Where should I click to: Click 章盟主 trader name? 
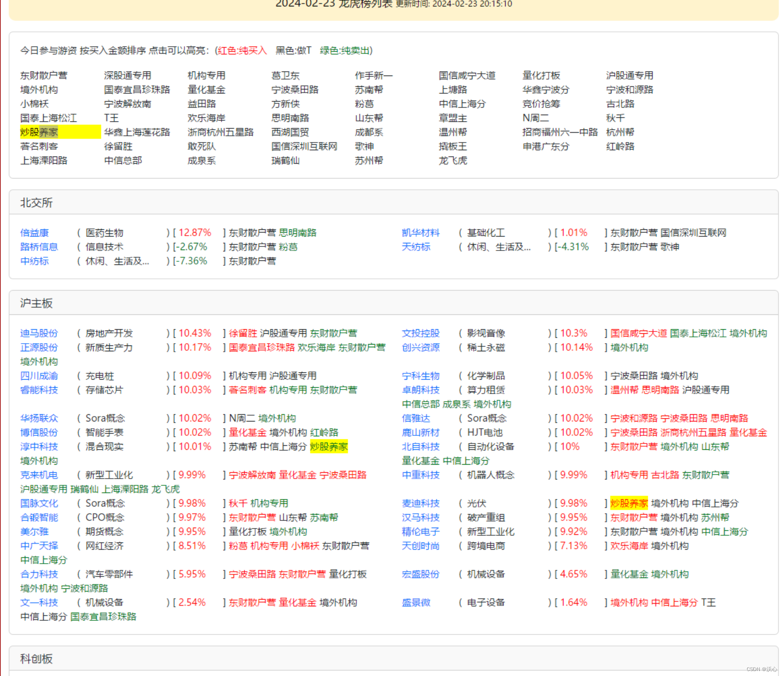point(453,118)
